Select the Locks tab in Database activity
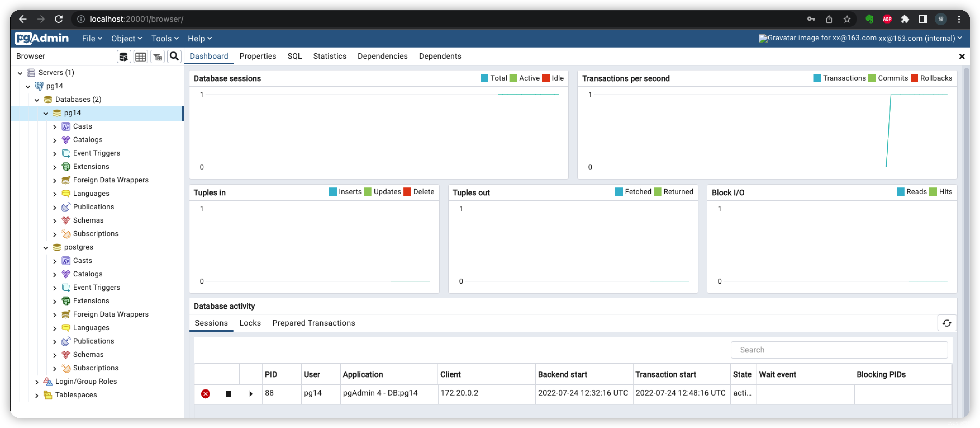 click(x=249, y=323)
